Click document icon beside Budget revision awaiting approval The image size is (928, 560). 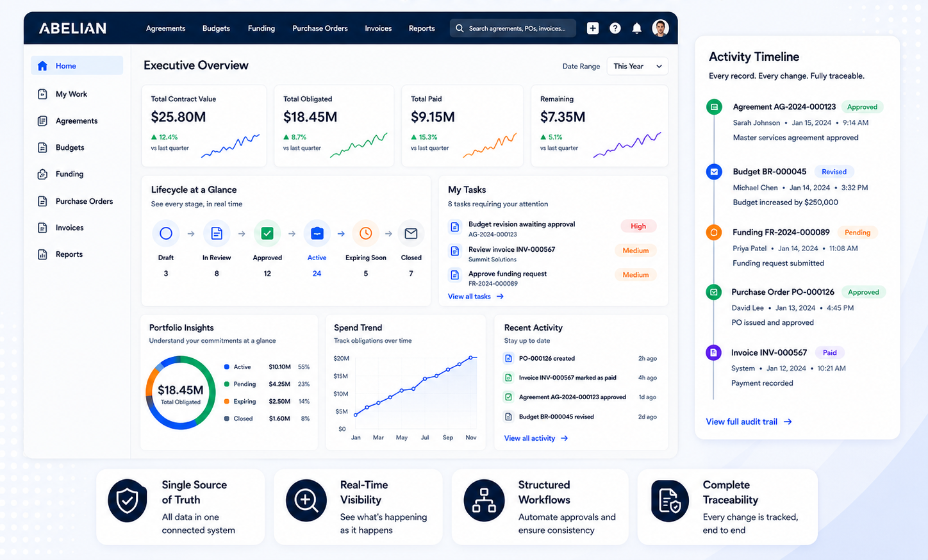454,227
